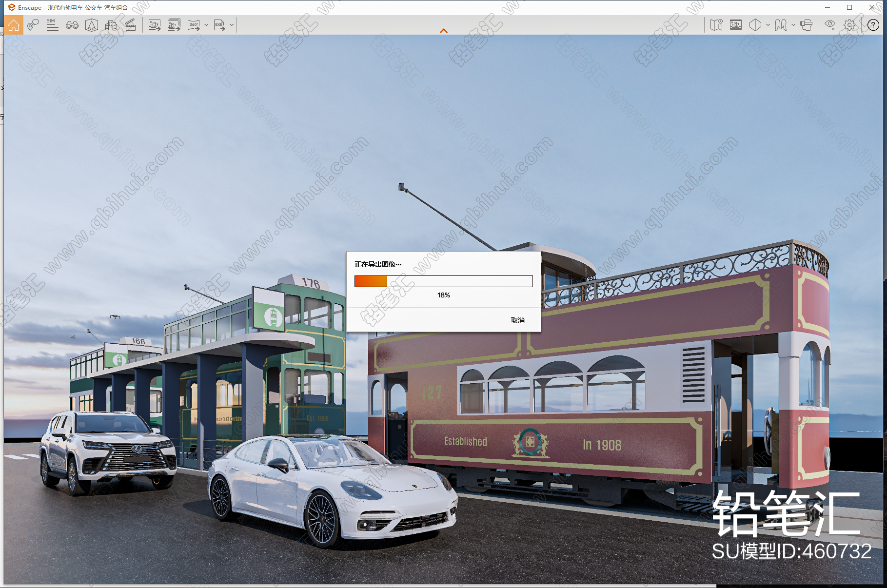
Task: Open the collaborative annotations pin icon
Action: tap(33, 25)
